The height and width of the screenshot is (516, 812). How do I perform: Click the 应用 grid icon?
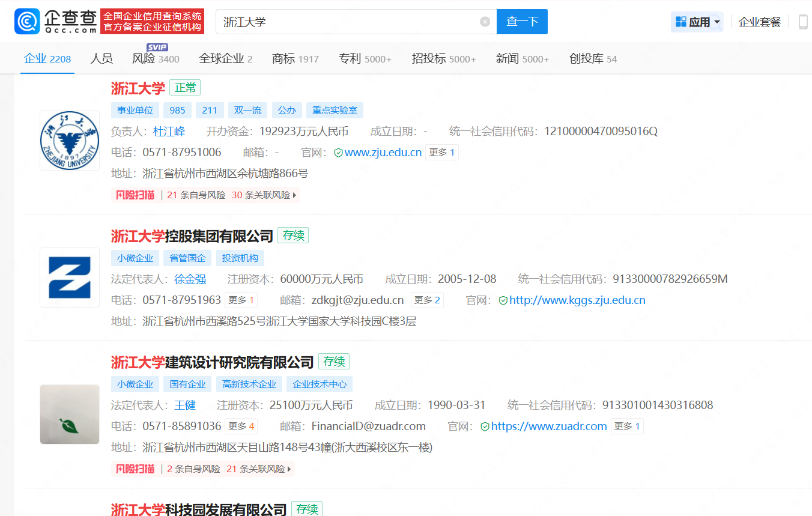pos(680,22)
